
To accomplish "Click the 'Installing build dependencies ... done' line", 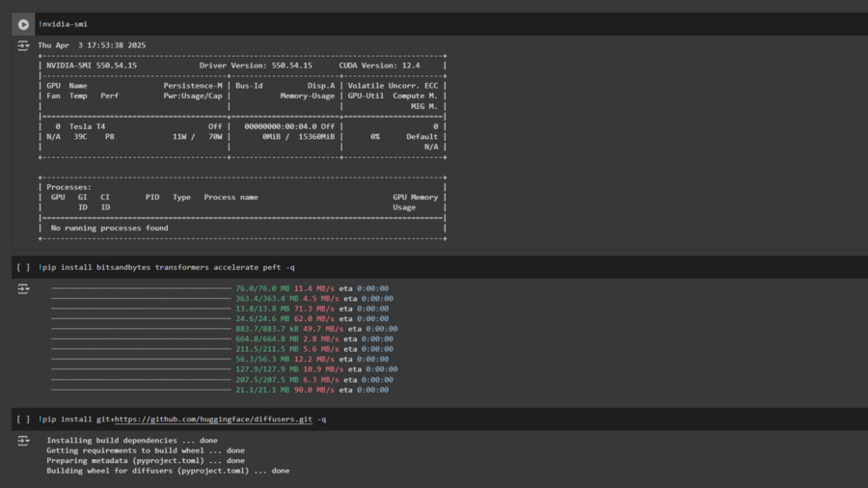I will [x=132, y=441].
